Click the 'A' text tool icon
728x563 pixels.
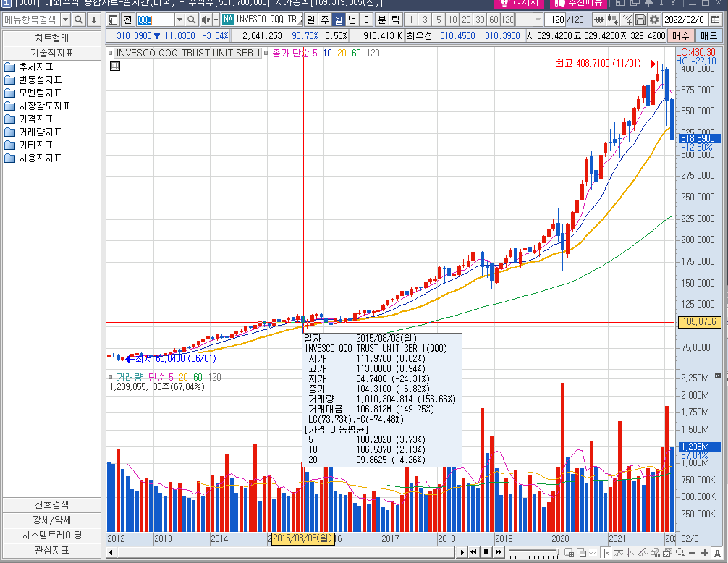point(717,552)
